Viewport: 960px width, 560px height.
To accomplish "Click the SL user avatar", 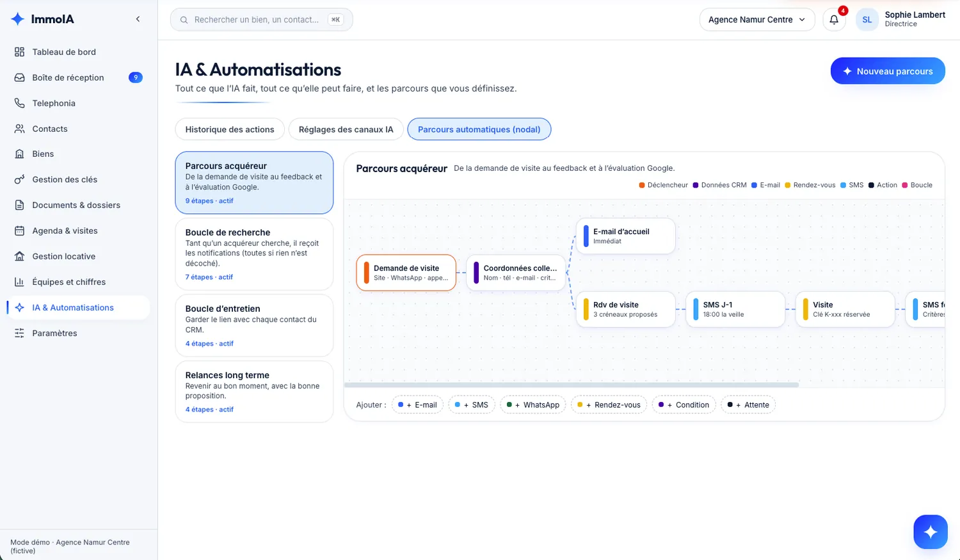I will [x=867, y=20].
